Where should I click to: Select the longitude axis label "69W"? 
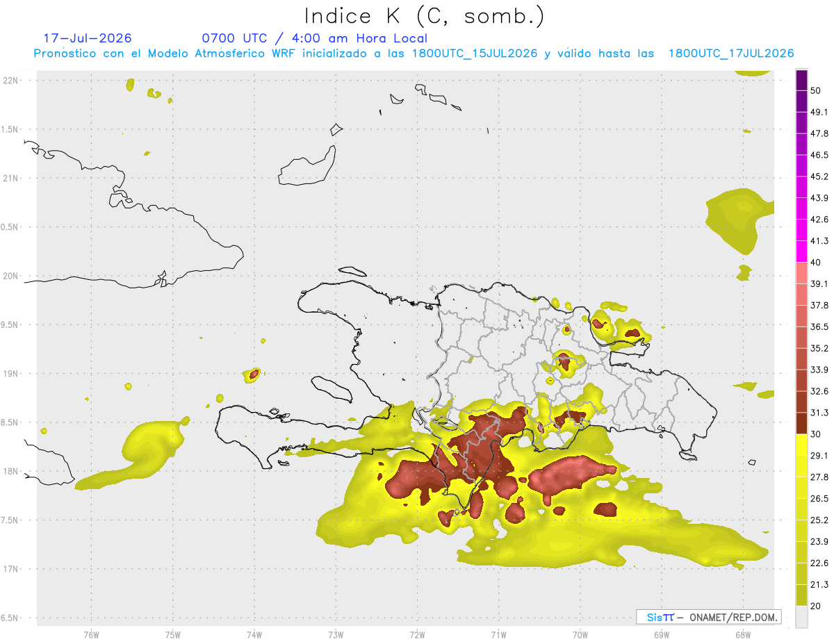point(662,635)
